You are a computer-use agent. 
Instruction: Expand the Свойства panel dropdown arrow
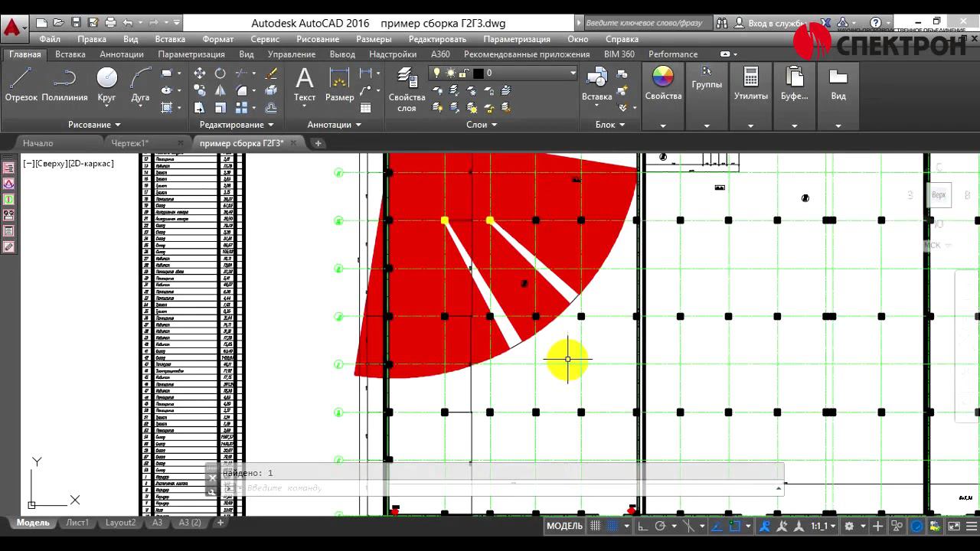click(663, 126)
